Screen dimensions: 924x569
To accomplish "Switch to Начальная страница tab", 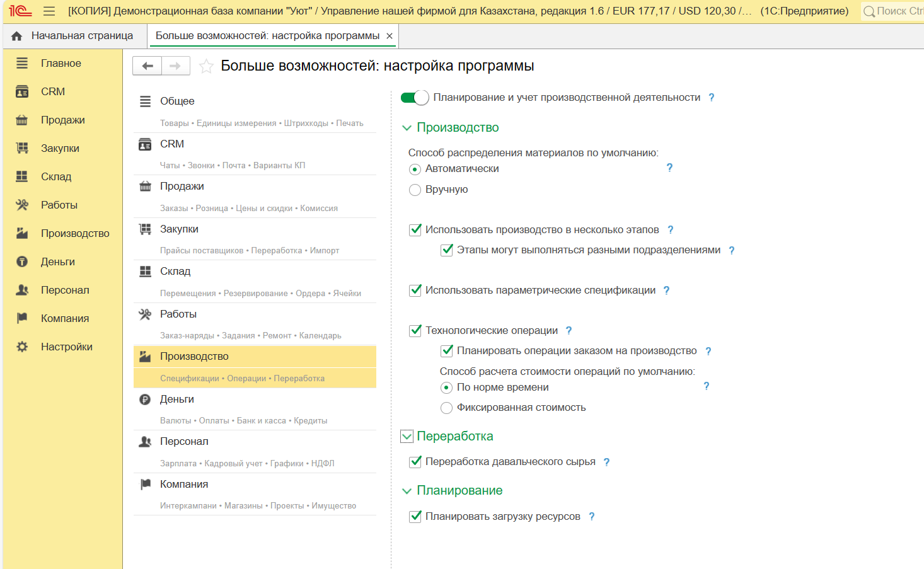I will pyautogui.click(x=75, y=36).
